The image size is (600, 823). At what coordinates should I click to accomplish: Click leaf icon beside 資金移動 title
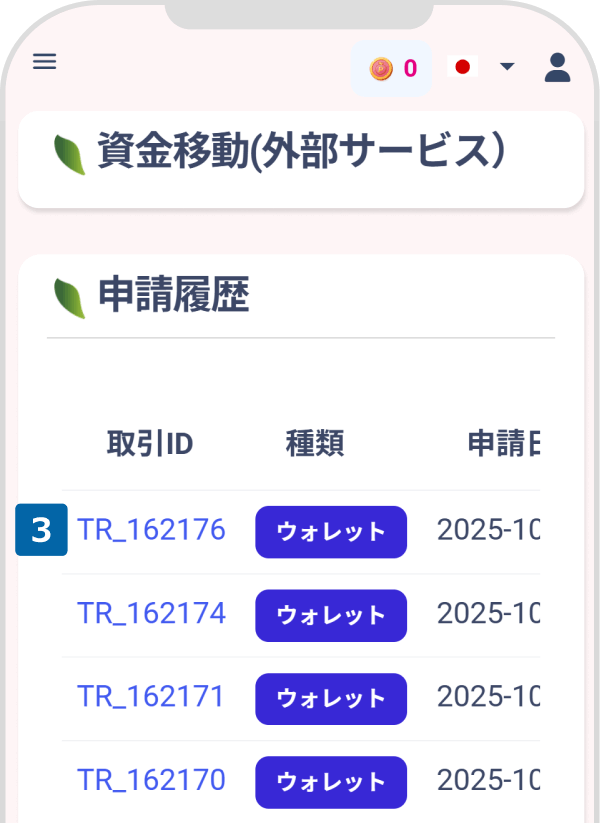click(x=69, y=155)
